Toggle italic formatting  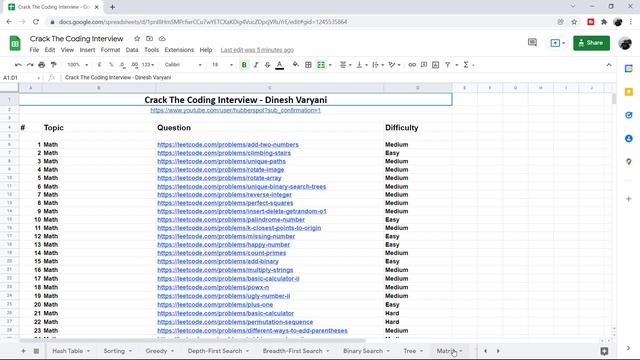(256, 65)
